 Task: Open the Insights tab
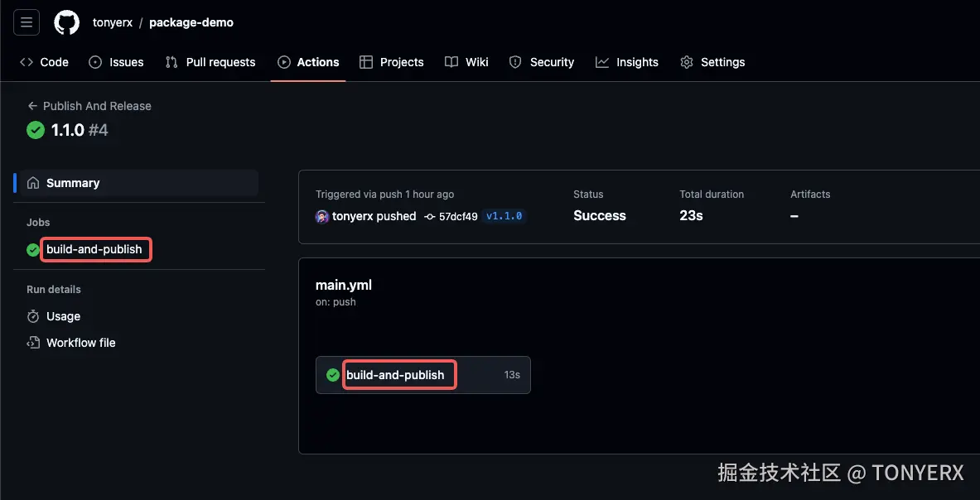click(627, 62)
